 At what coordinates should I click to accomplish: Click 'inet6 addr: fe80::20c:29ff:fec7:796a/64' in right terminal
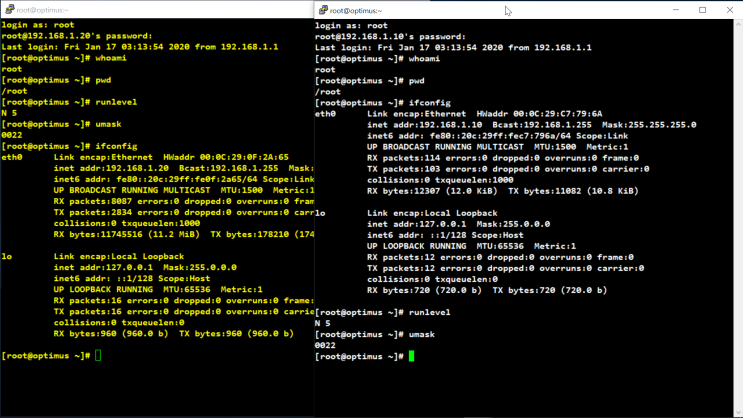coord(469,136)
